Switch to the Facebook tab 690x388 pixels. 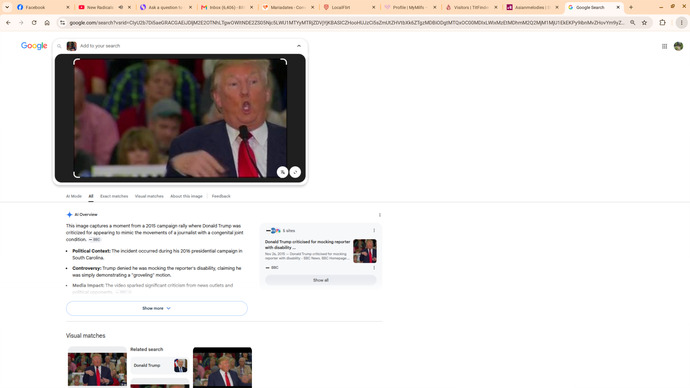pyautogui.click(x=42, y=7)
